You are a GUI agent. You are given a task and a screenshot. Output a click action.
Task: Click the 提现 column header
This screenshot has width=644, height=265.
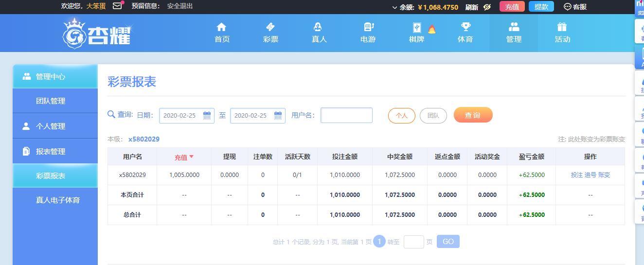[229, 157]
